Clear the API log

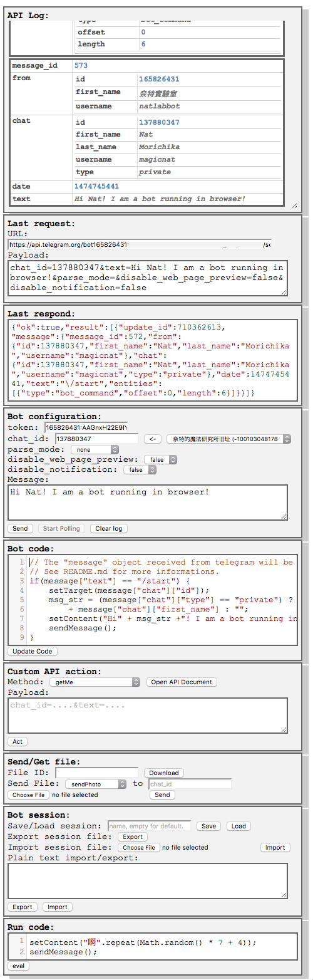(x=108, y=528)
